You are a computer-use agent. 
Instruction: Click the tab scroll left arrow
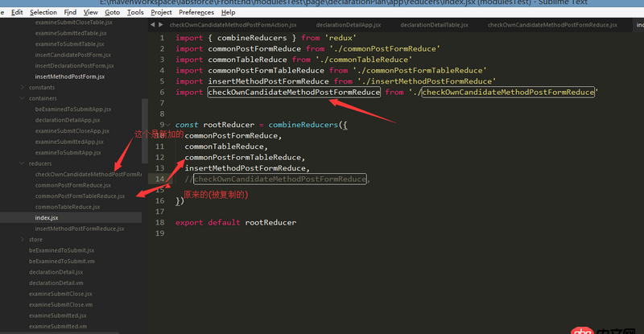click(151, 25)
